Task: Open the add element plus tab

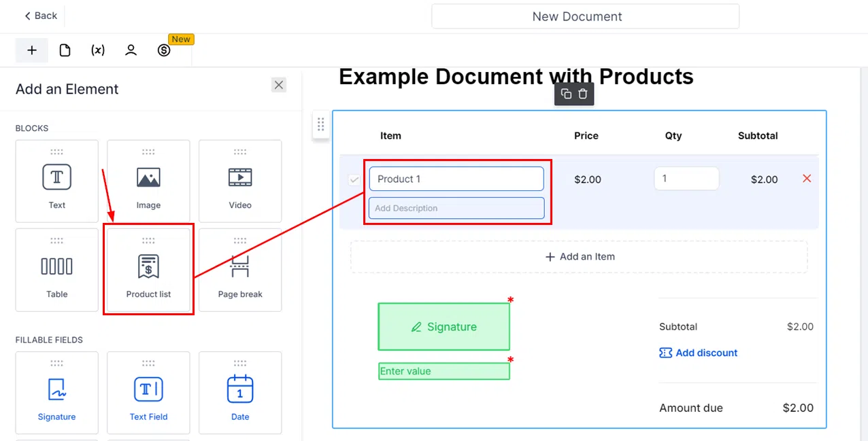Action: (x=32, y=50)
